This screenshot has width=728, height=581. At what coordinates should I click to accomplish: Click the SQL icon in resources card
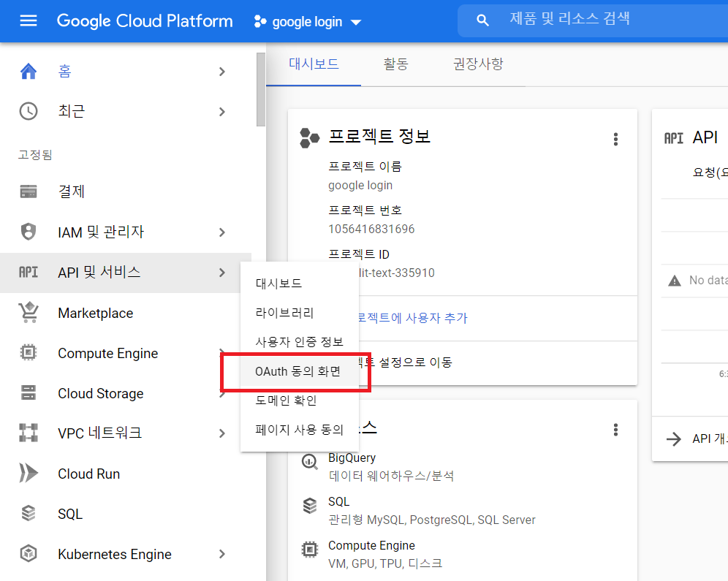310,506
